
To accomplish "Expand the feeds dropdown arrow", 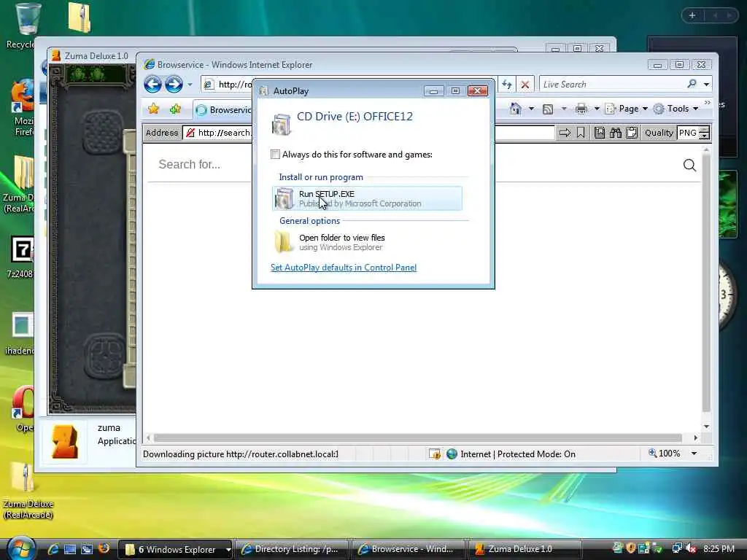I will coord(564,109).
